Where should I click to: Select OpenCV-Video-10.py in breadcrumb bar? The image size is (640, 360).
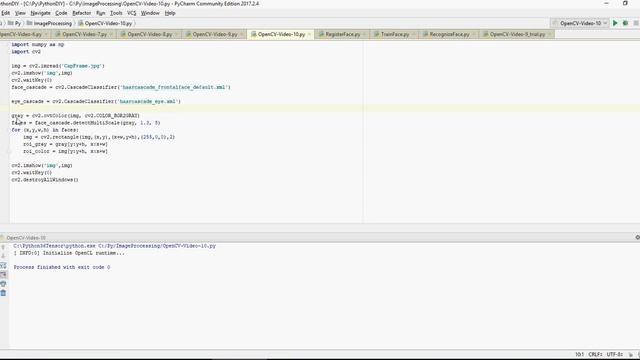(105, 23)
